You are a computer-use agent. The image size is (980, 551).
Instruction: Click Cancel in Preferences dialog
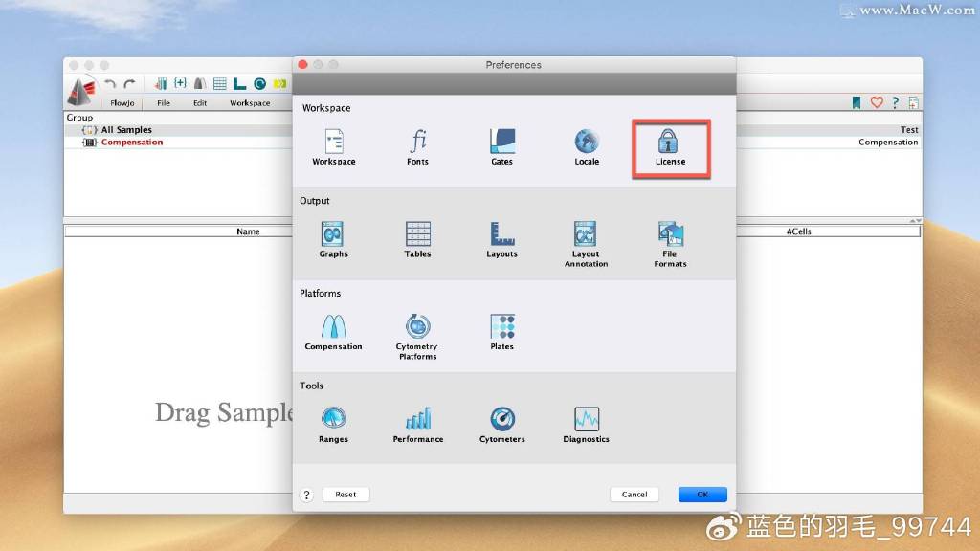[635, 495]
